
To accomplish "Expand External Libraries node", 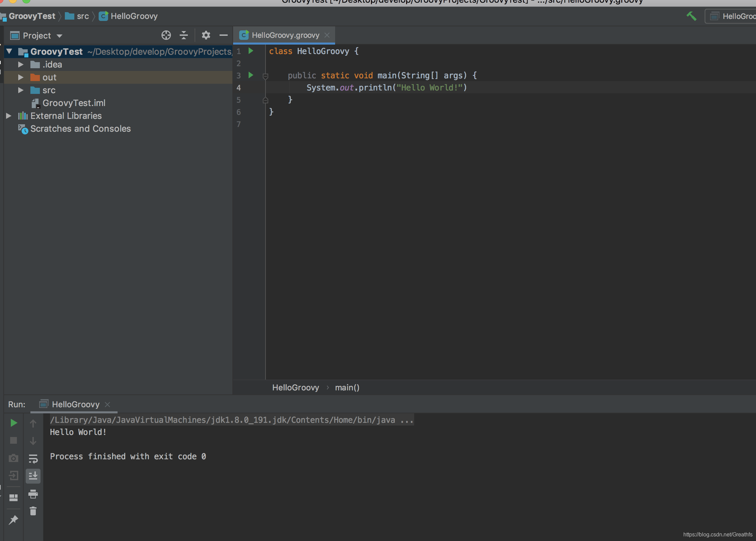I will pos(9,116).
